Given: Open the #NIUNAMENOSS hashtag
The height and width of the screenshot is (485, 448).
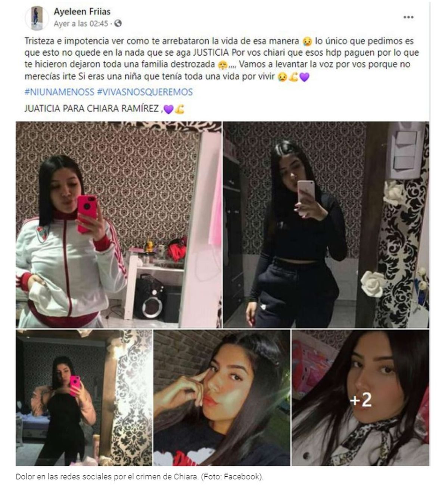Looking at the screenshot, I should tap(59, 92).
